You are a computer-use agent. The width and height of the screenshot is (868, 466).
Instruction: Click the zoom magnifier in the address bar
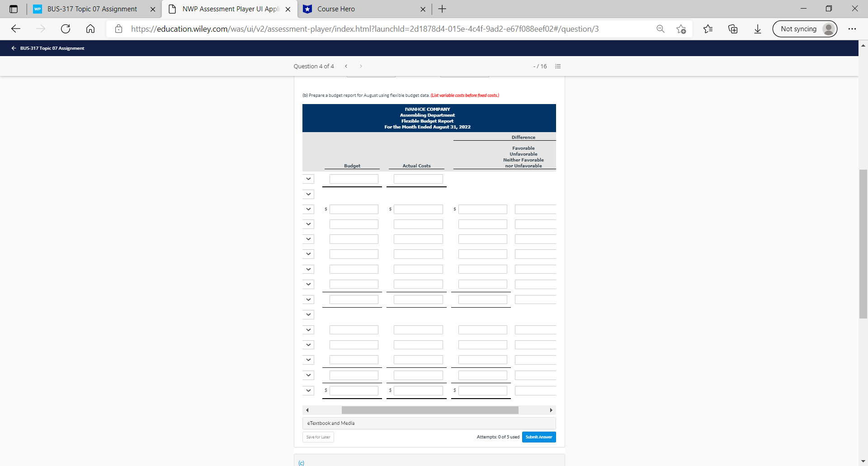[660, 29]
